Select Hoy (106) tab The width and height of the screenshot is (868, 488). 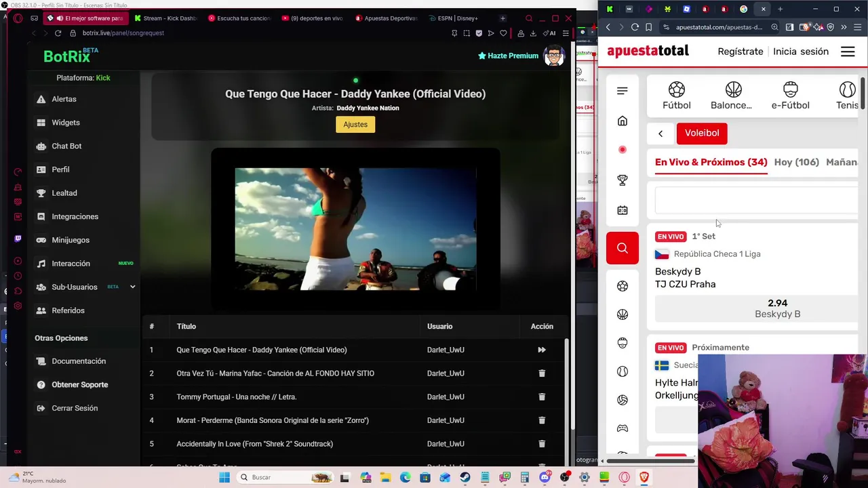click(797, 163)
